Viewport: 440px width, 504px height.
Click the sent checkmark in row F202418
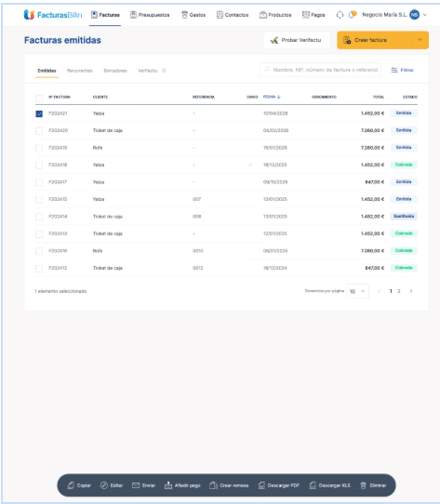click(250, 165)
